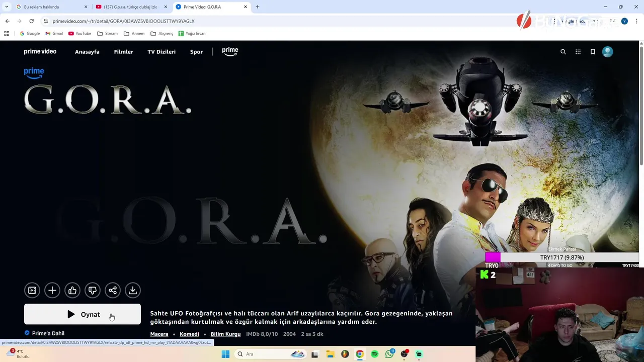
Task: Open a new Chrome tab
Action: pyautogui.click(x=258, y=7)
